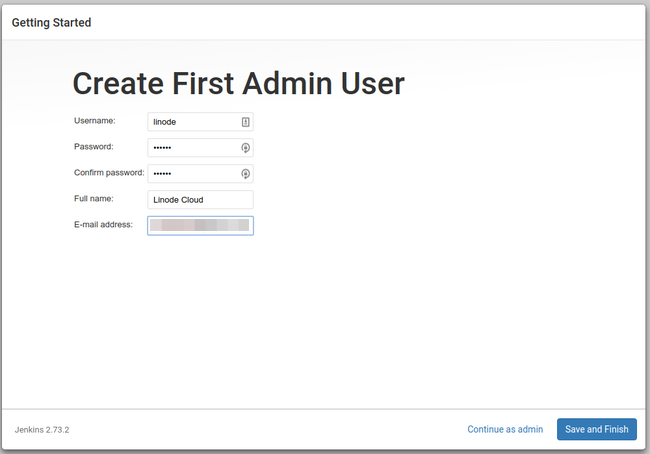
Task: Click the Full name: label
Action: point(94,199)
